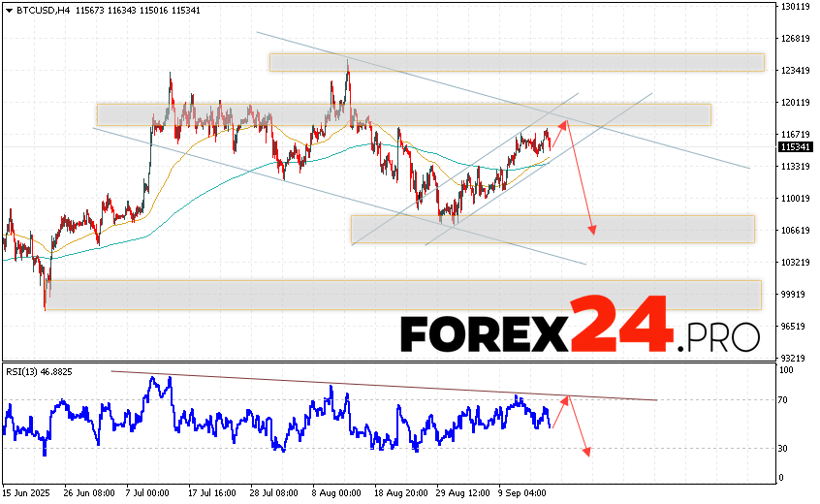Click the red down arrowhead in the price chart
820x504 pixels.
591,230
